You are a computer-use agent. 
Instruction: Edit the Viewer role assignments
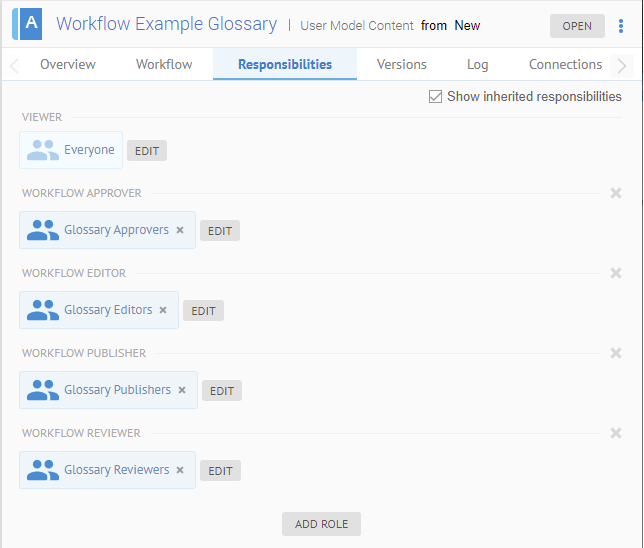click(147, 151)
